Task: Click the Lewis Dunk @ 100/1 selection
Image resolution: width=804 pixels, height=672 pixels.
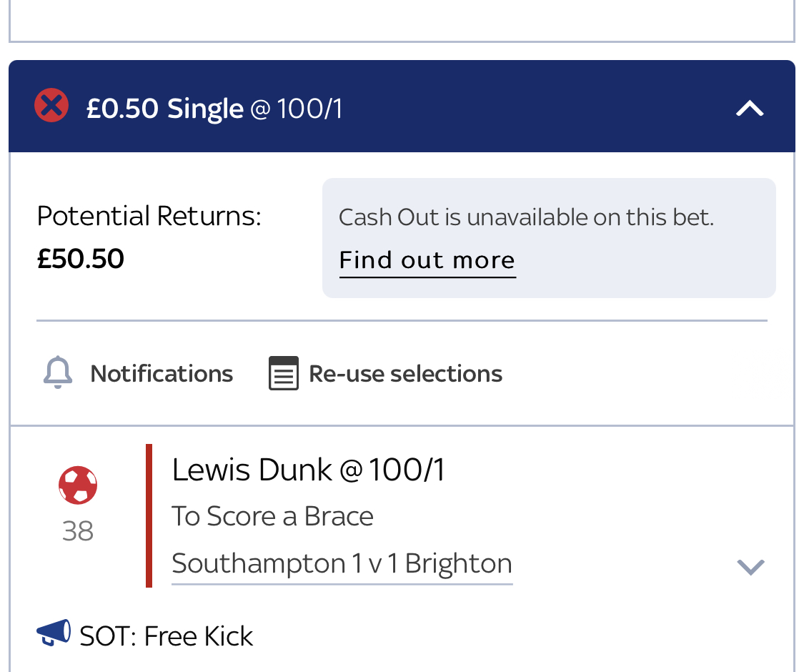Action: pyautogui.click(x=307, y=470)
